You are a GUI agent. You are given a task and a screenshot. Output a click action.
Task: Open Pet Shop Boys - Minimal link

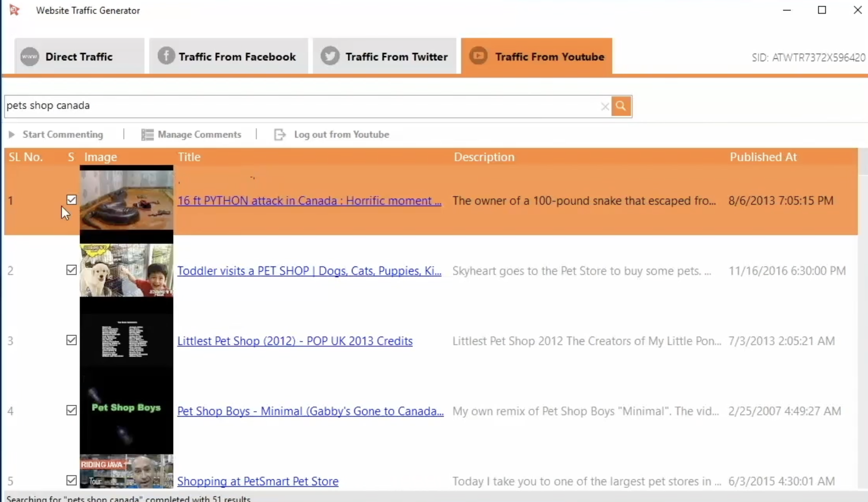click(x=310, y=411)
